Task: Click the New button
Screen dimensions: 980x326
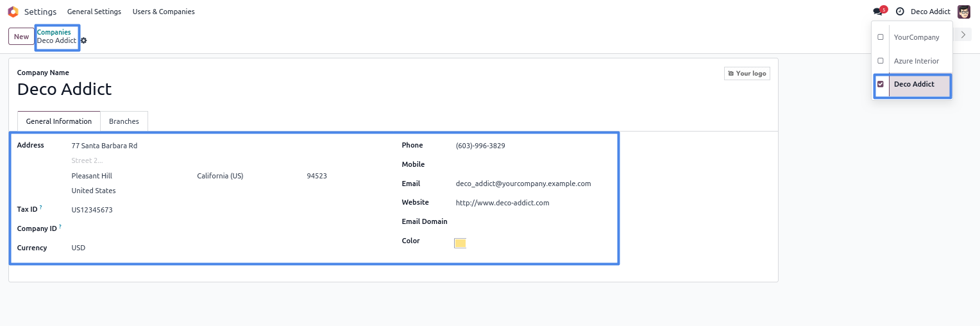Action: (21, 37)
